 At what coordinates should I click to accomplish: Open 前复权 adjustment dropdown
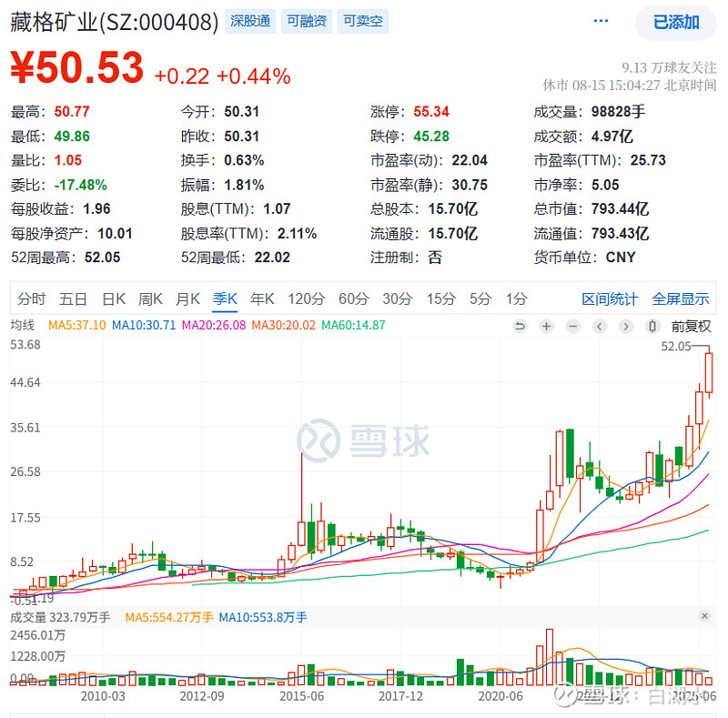point(691,327)
